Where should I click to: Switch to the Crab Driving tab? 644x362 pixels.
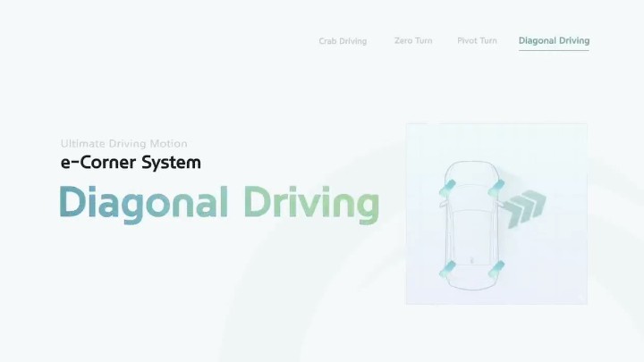343,41
